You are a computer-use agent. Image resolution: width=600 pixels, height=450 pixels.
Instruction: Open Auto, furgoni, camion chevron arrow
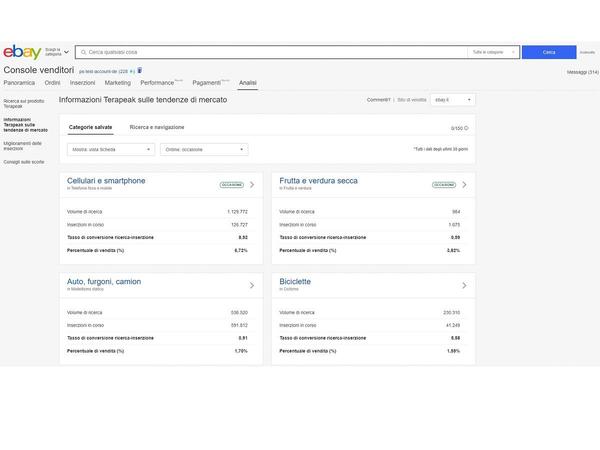coord(252,285)
